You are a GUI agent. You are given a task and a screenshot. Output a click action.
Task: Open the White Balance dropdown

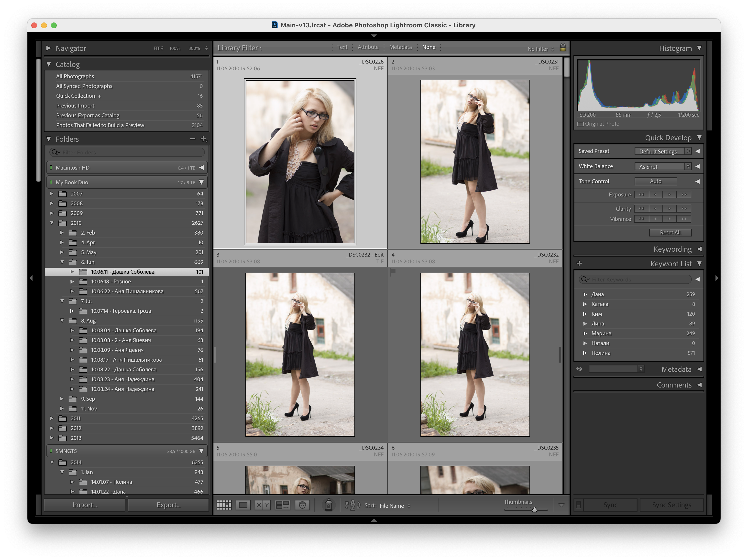663,166
